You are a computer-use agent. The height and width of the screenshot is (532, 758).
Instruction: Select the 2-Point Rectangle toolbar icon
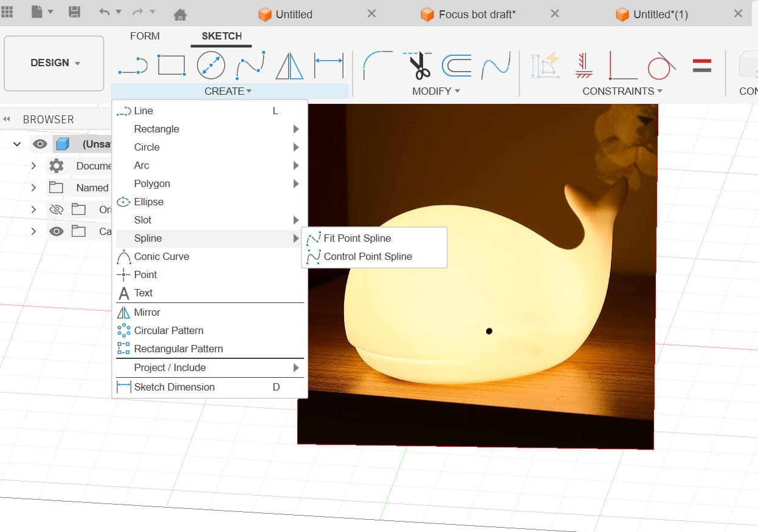(x=171, y=65)
